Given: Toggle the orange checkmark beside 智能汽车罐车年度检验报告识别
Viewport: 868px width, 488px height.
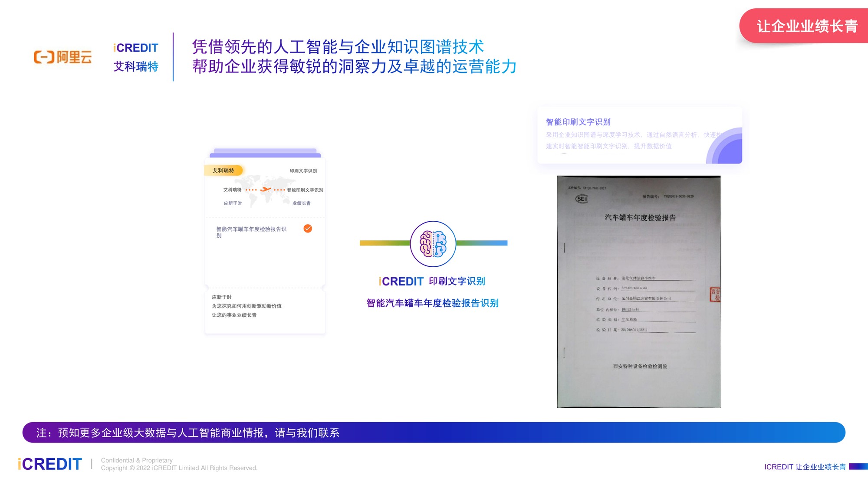Looking at the screenshot, I should pos(308,229).
